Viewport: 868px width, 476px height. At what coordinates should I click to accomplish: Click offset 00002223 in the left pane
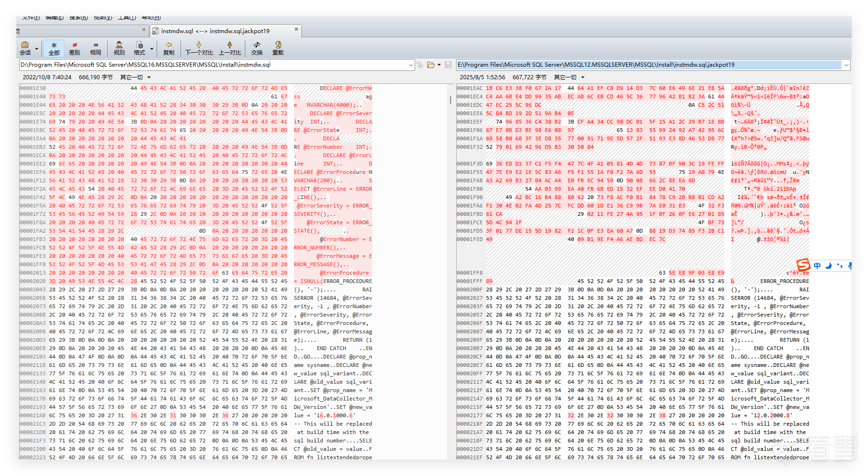click(x=33, y=457)
